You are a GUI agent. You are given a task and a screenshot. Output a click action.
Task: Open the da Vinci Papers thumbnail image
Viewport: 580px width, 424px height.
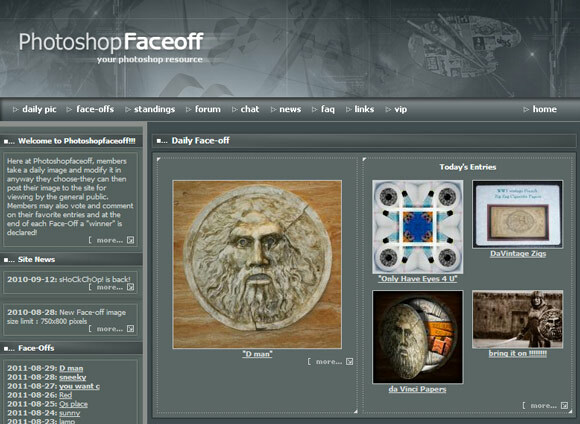pos(418,337)
